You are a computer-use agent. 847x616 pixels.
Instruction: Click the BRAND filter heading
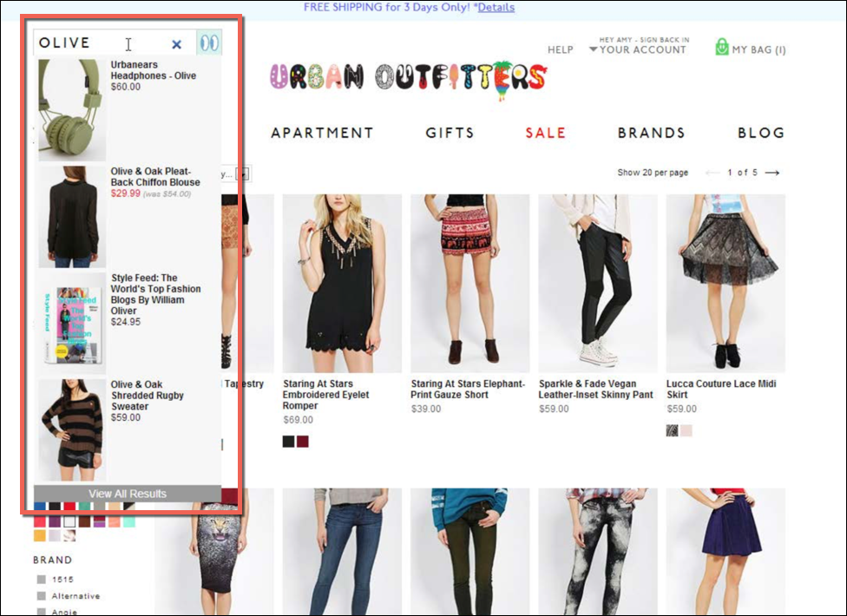click(x=52, y=560)
